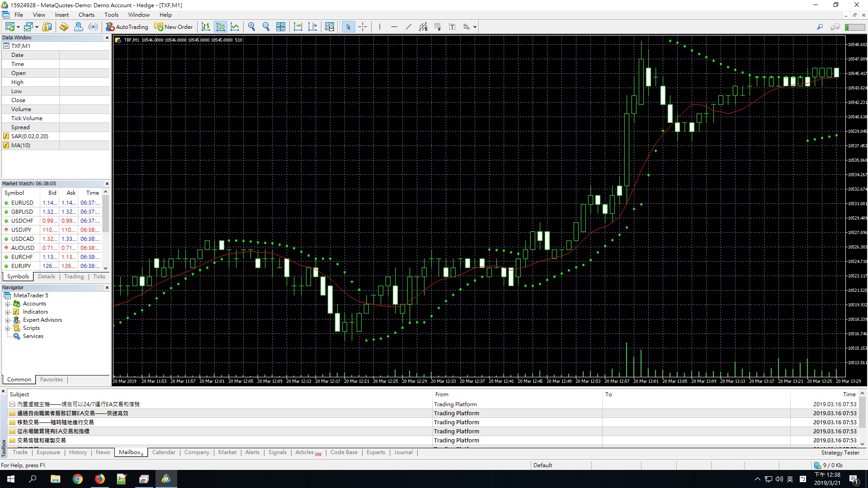Switch to the Favorites tab in Navigator
Image resolution: width=868 pixels, height=488 pixels.
click(x=52, y=380)
